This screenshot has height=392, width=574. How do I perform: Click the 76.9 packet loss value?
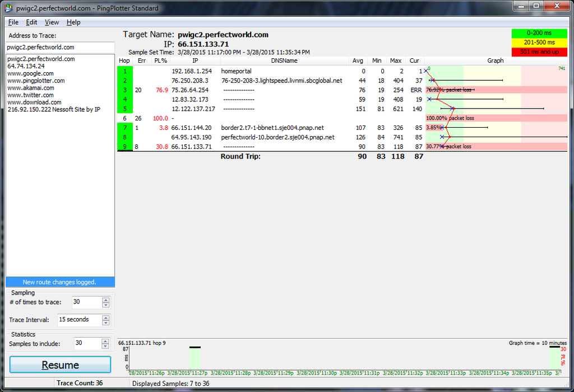[162, 90]
